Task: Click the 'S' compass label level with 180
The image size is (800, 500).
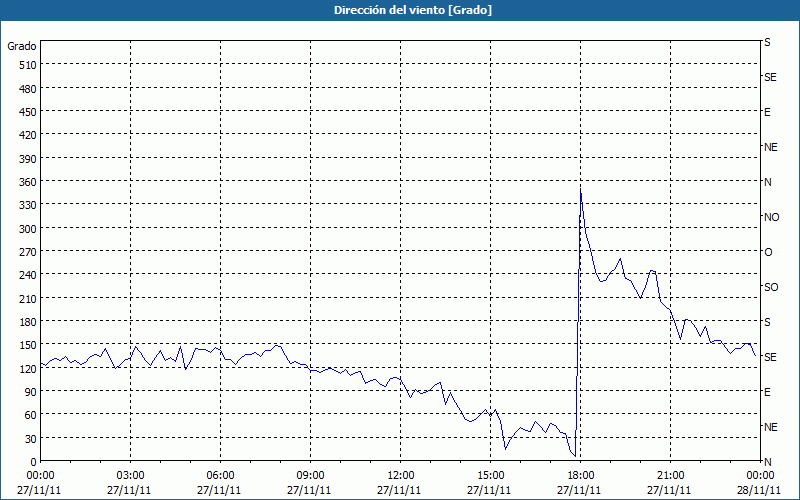Action: pos(767,322)
